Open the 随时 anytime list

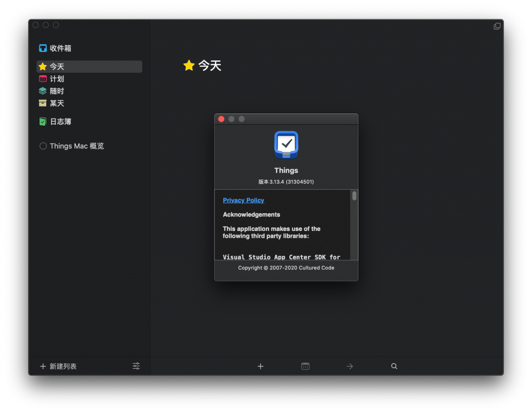tap(89, 91)
